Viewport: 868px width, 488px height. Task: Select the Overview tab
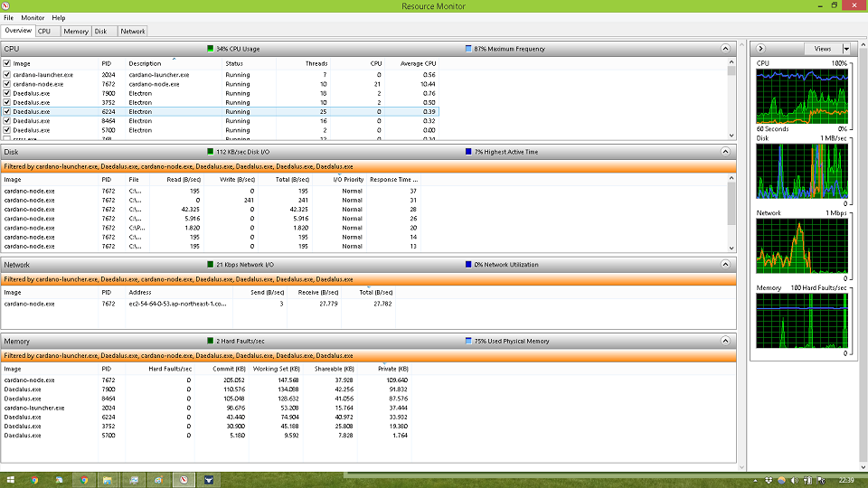coord(18,31)
